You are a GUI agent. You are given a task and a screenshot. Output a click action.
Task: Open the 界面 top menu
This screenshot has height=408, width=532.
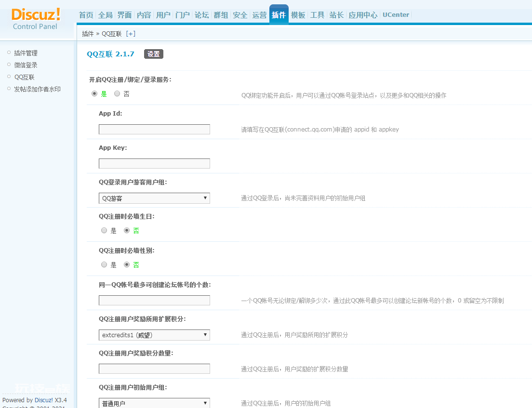point(124,15)
